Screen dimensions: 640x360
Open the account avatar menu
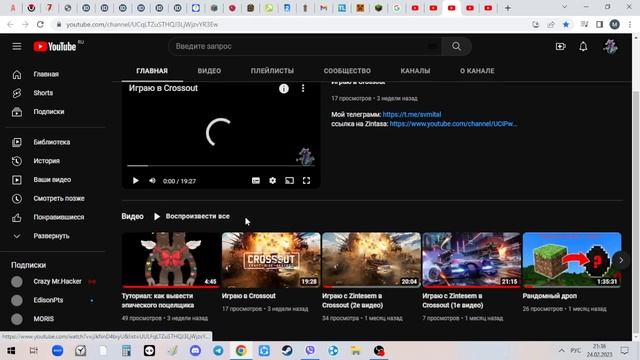tap(610, 47)
